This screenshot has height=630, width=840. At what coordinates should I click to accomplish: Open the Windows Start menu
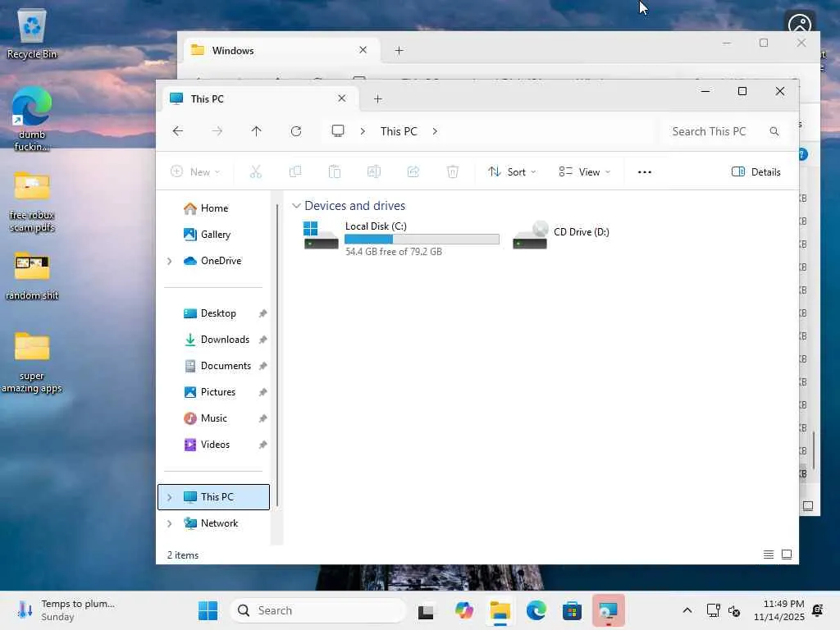coord(208,610)
